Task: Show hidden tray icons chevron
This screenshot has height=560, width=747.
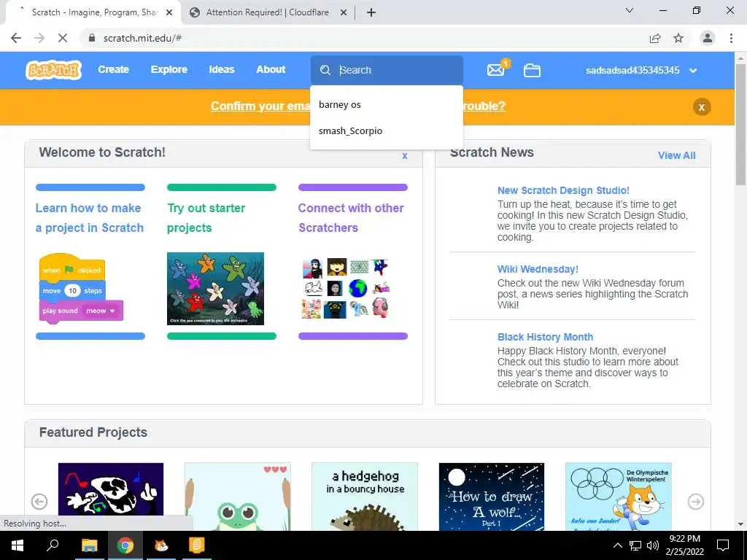Action: click(617, 545)
